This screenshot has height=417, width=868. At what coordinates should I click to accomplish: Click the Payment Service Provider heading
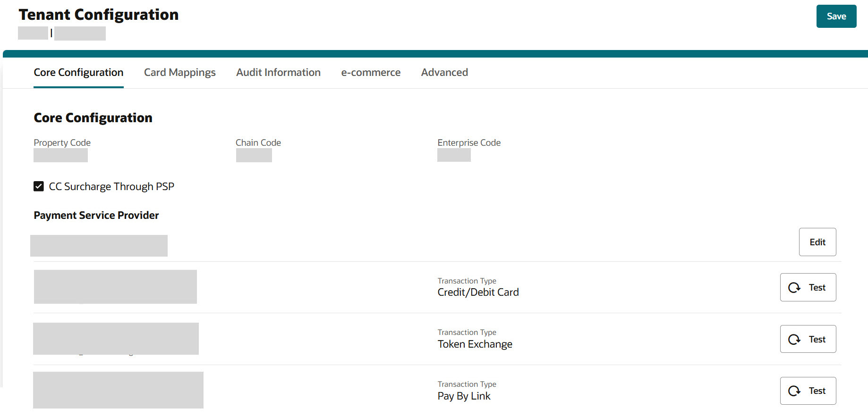point(96,215)
